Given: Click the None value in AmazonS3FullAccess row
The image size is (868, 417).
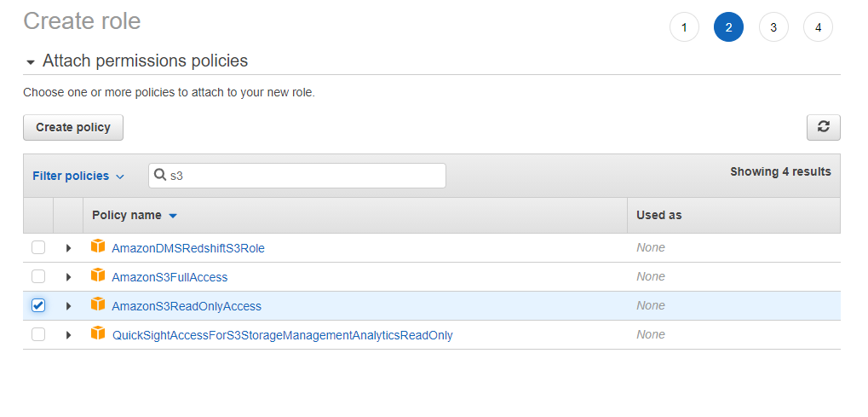Looking at the screenshot, I should 651,276.
